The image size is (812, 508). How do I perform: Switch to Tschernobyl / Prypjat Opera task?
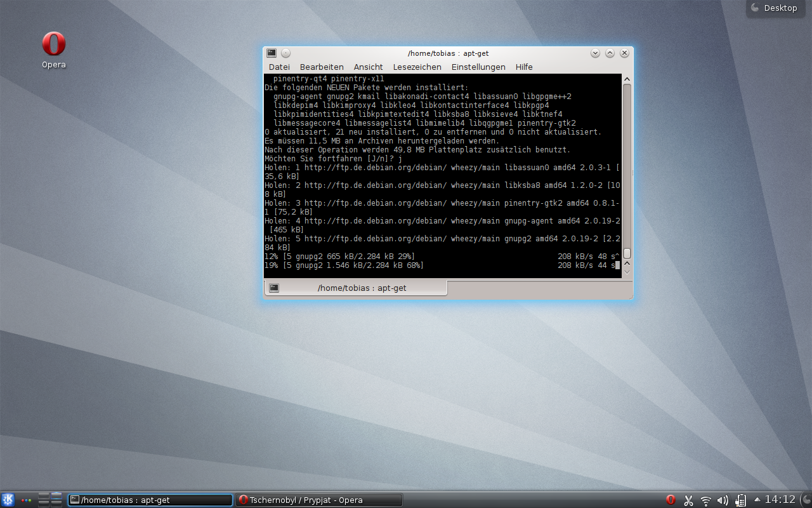click(318, 500)
